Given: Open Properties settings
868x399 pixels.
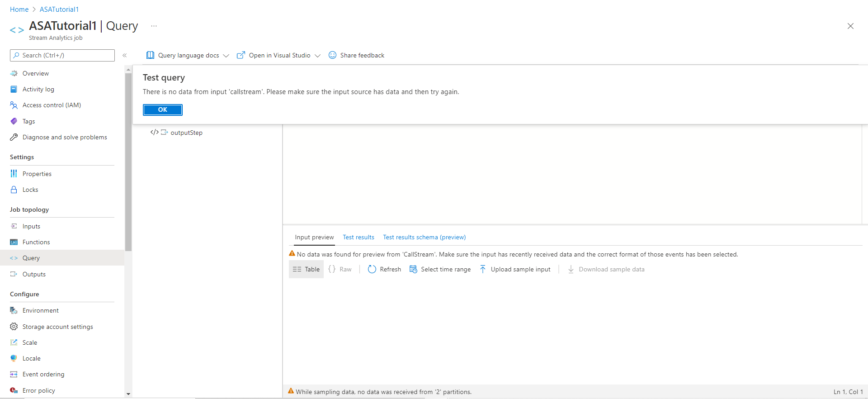Looking at the screenshot, I should [x=37, y=174].
